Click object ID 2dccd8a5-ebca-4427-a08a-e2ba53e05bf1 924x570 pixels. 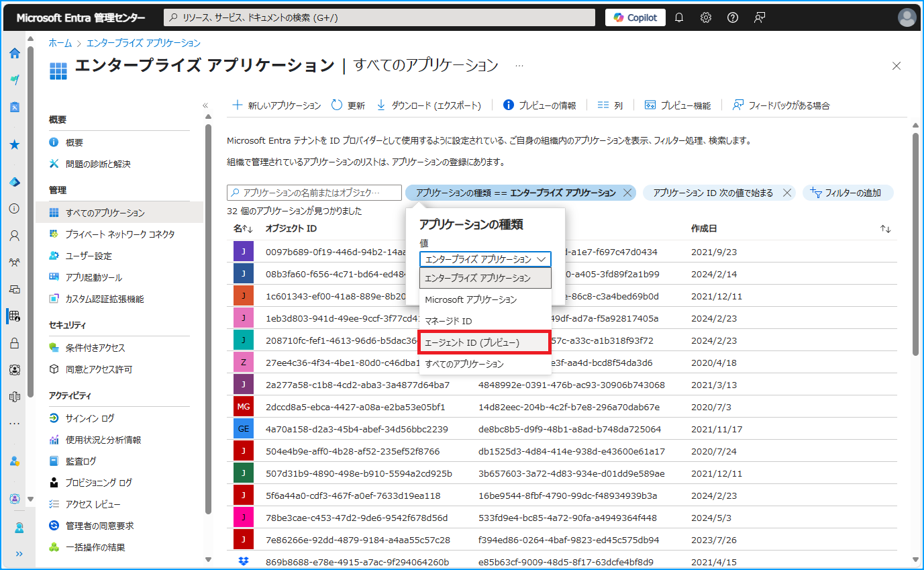click(x=356, y=407)
